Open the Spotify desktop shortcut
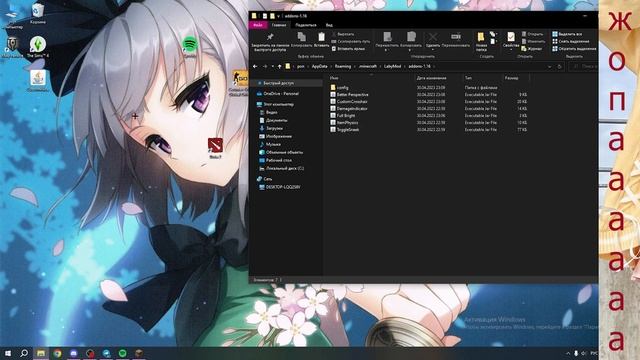This screenshot has width=640, height=360. click(190, 47)
